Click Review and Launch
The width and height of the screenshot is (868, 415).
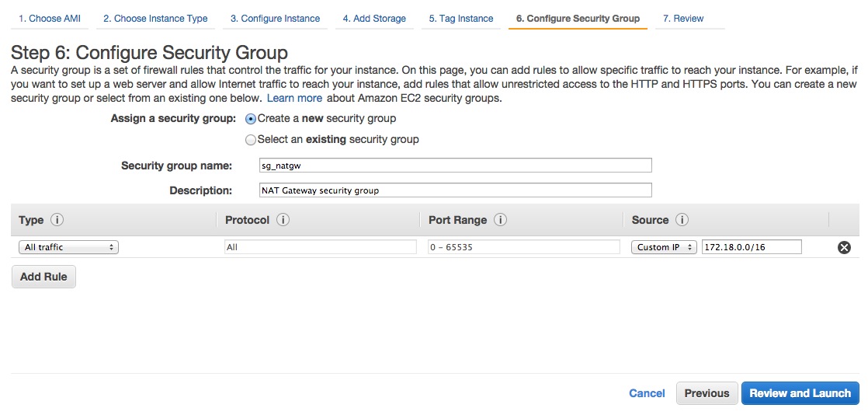click(800, 393)
